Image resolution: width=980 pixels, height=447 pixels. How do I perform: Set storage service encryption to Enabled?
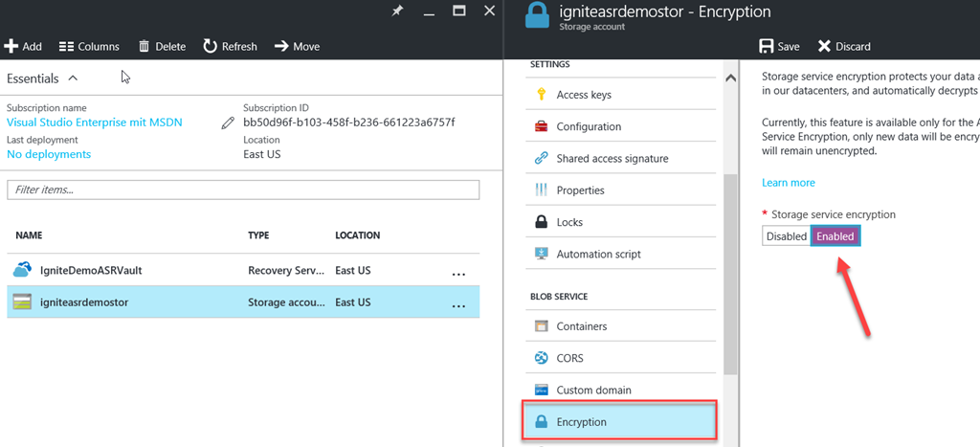tap(835, 236)
